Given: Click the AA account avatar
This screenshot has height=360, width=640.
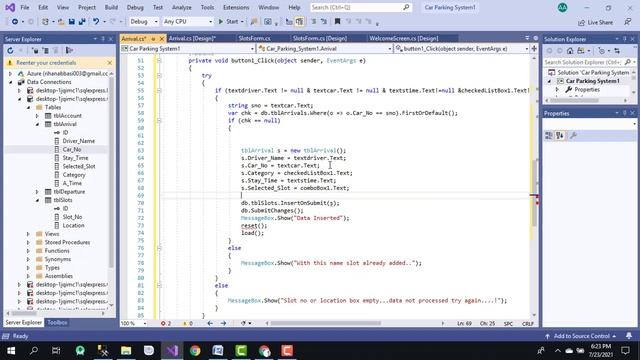Looking at the screenshot, I should 562,7.
